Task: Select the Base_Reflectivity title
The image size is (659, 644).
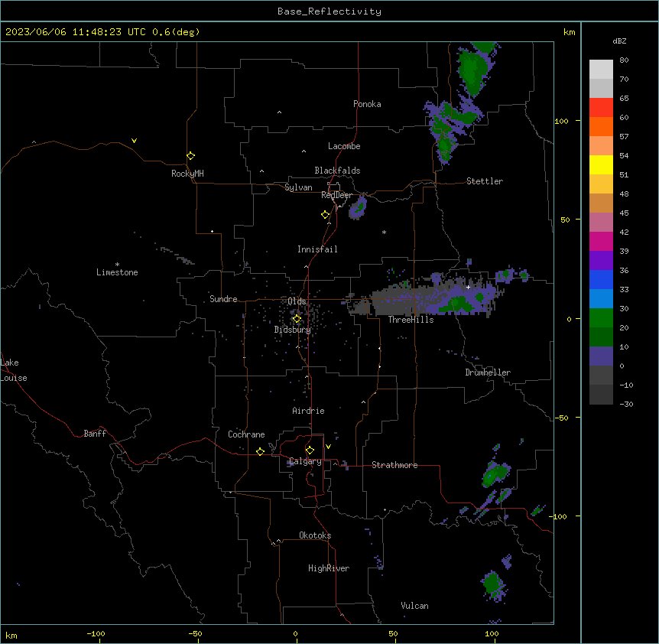Action: tap(329, 11)
